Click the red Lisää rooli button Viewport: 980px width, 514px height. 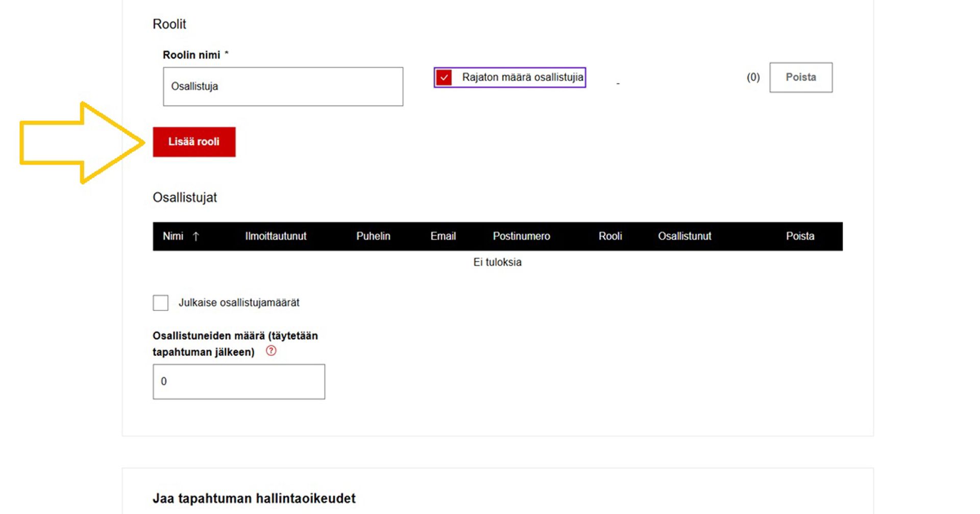click(x=194, y=142)
